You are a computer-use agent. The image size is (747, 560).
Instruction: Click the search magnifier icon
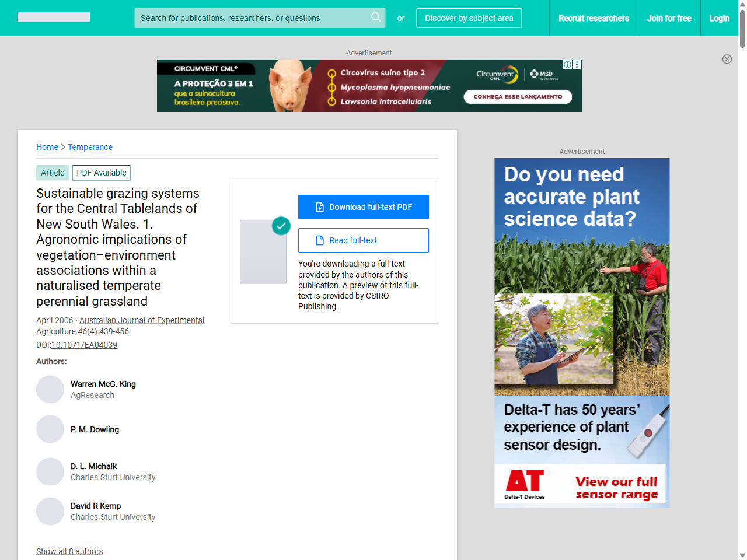coord(376,17)
